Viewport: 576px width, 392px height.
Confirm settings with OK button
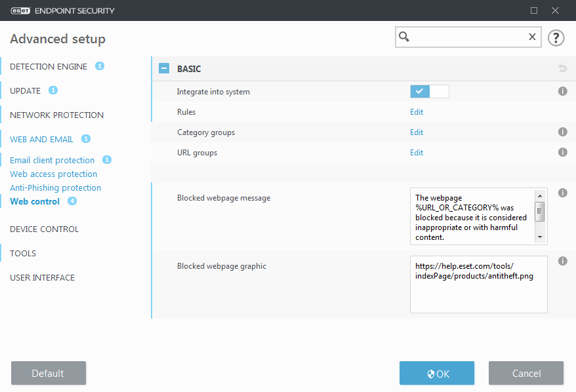point(437,373)
